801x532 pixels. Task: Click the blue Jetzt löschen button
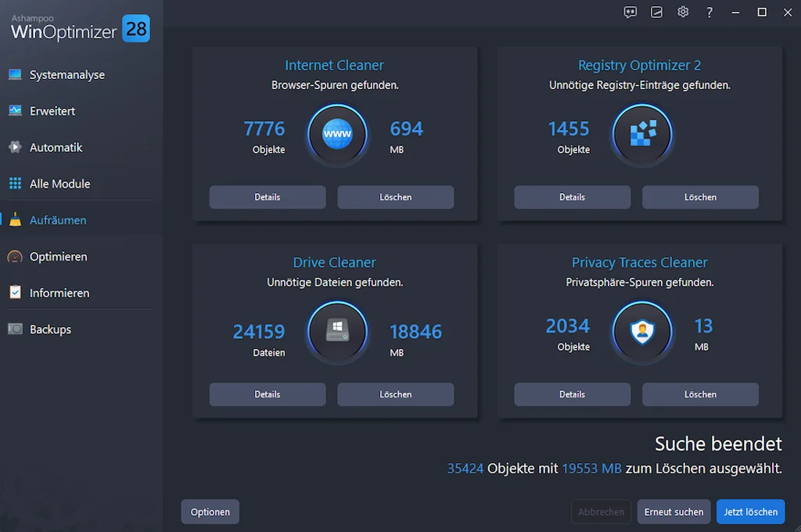pos(750,512)
